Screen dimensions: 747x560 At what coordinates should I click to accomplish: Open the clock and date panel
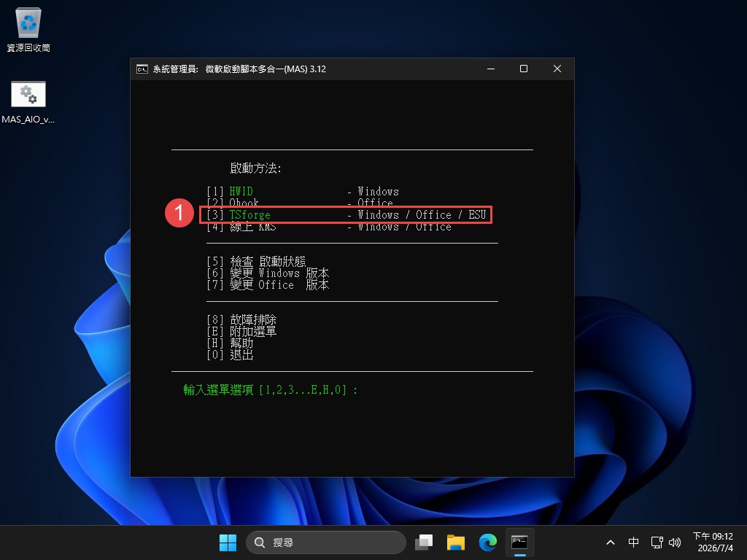point(713,542)
